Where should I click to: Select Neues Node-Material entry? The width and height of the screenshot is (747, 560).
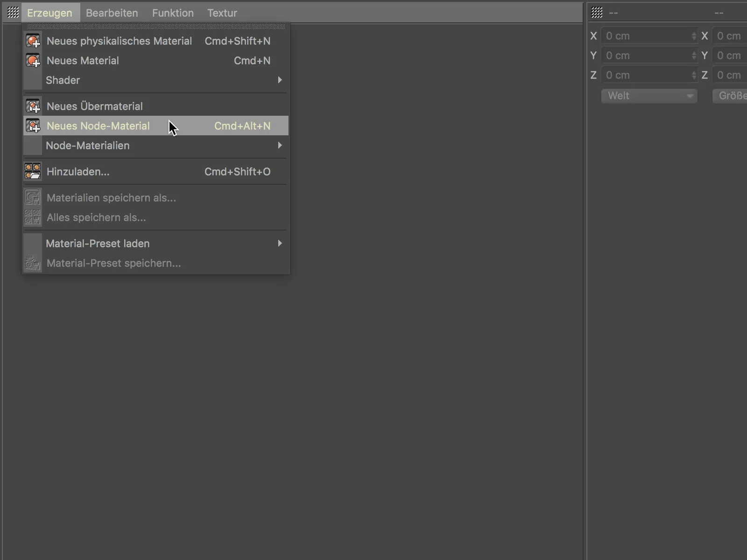point(156,126)
